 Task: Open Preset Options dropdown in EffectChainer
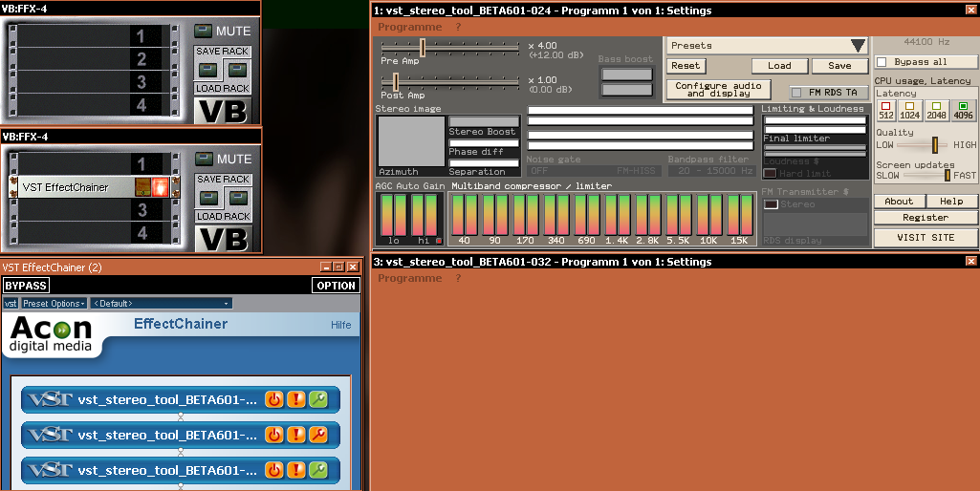click(54, 304)
